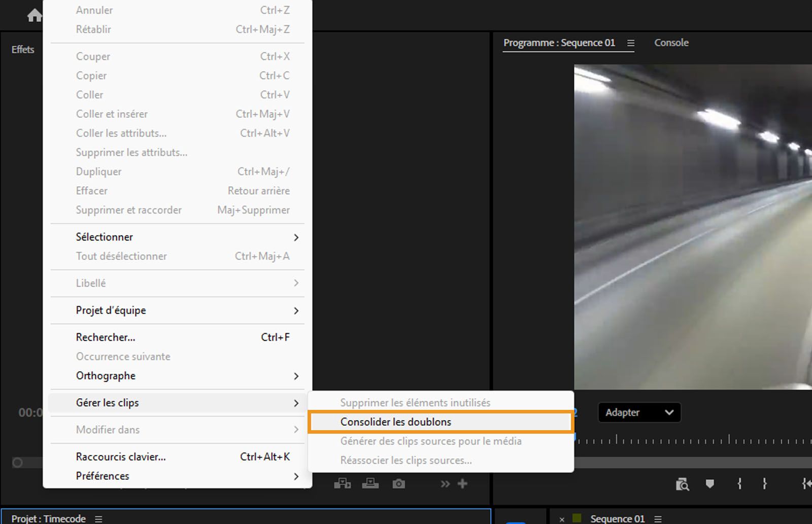Switch to the Console tab

click(x=671, y=43)
